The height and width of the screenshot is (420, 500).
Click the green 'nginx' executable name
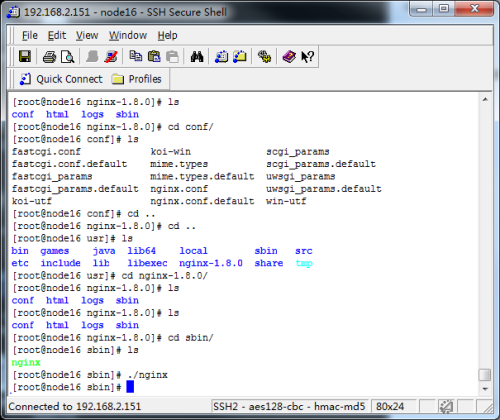[x=26, y=362]
